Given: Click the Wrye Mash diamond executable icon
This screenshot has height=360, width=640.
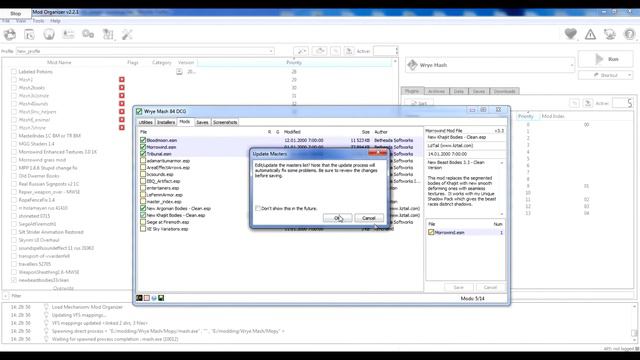Looking at the screenshot, I should coord(413,65).
